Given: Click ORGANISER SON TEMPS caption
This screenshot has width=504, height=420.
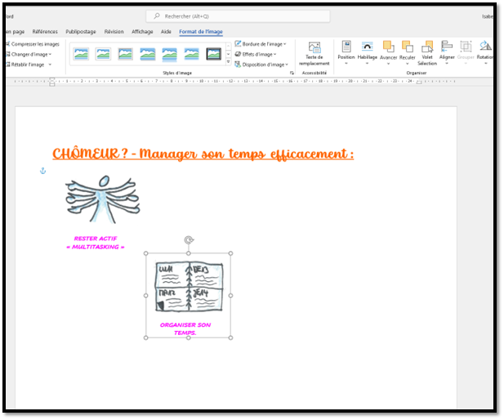Looking at the screenshot, I should (x=185, y=328).
